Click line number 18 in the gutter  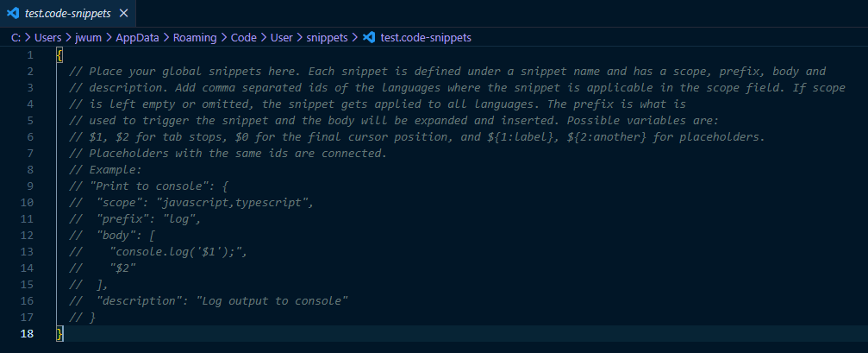(x=27, y=334)
